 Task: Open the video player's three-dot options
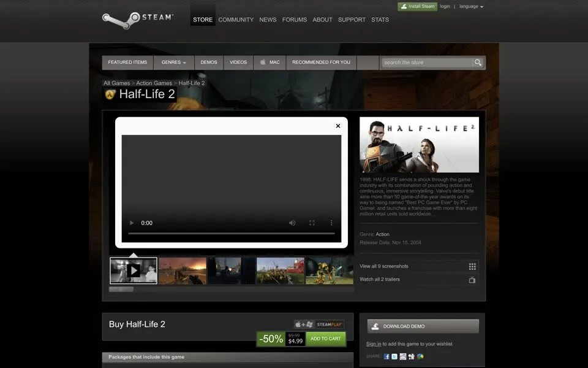click(x=331, y=223)
